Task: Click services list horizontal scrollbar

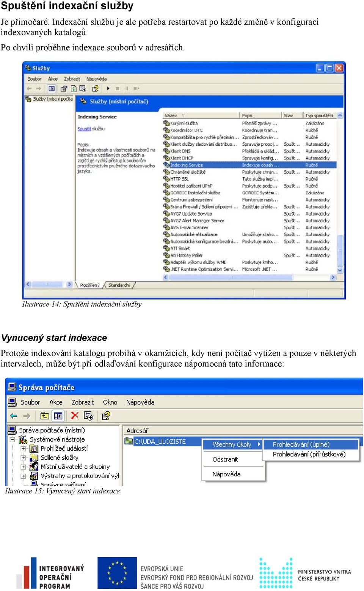Action: point(249,277)
